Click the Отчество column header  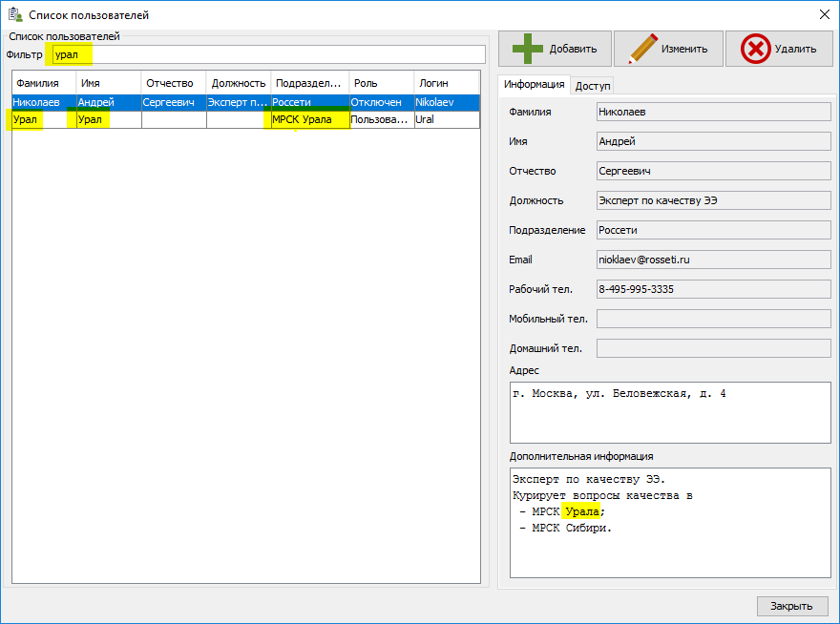[x=174, y=84]
